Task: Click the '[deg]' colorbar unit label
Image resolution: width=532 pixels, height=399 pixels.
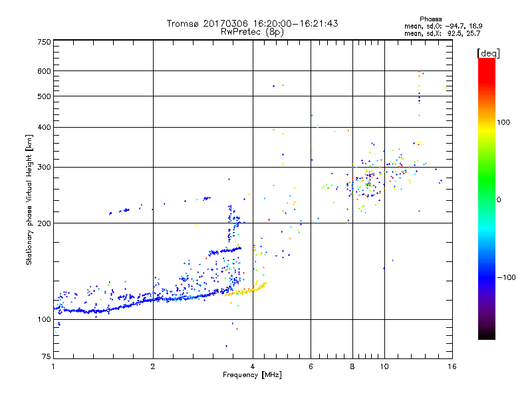Action: pos(488,53)
